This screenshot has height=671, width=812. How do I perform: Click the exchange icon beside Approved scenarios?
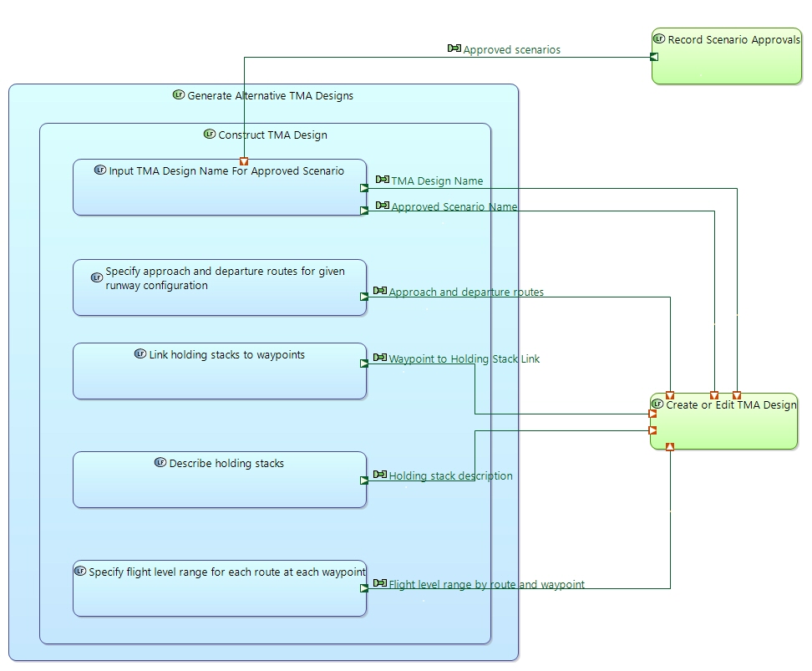point(454,48)
